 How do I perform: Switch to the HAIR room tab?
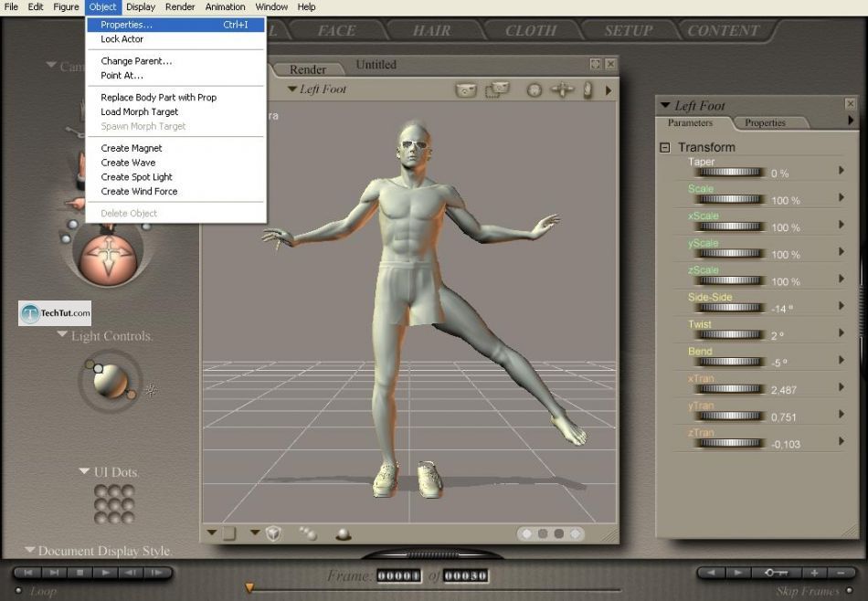pos(432,30)
